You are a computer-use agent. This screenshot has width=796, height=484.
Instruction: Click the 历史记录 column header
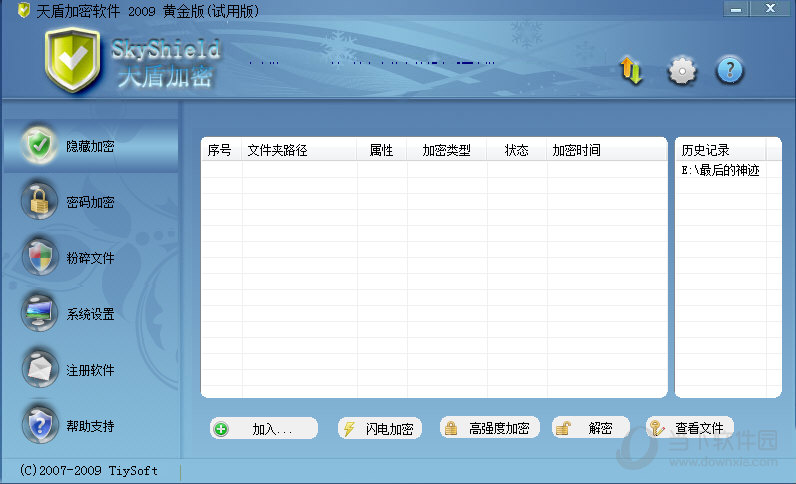pos(720,150)
